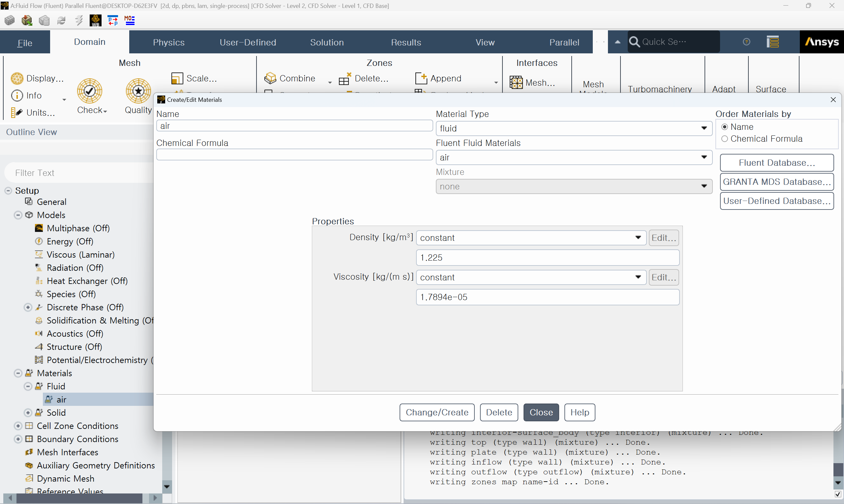The width and height of the screenshot is (844, 504).
Task: Open the Units settings icon
Action: click(x=17, y=112)
